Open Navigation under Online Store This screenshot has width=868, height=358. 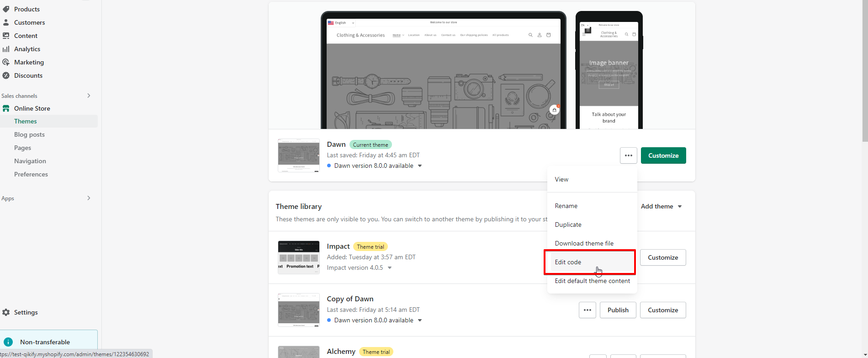click(x=30, y=161)
